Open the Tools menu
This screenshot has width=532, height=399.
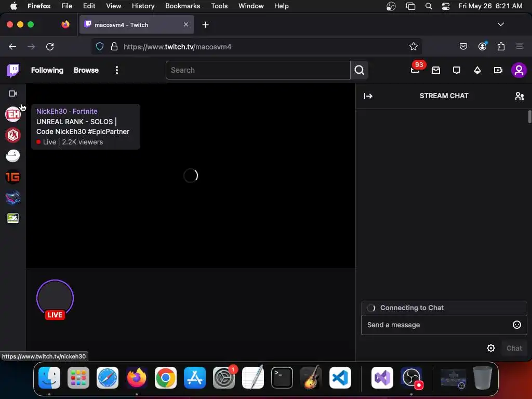pos(219,6)
